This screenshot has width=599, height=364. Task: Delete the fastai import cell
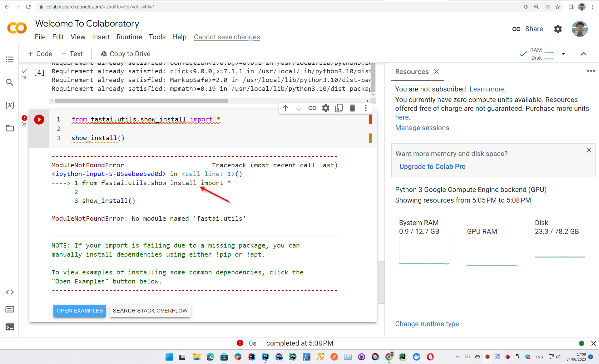(x=352, y=108)
